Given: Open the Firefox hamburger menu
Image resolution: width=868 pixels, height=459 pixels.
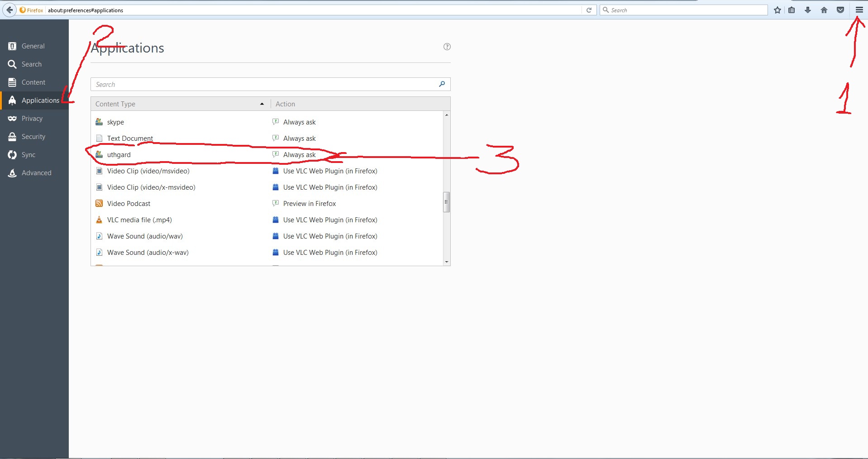Looking at the screenshot, I should click(x=858, y=10).
